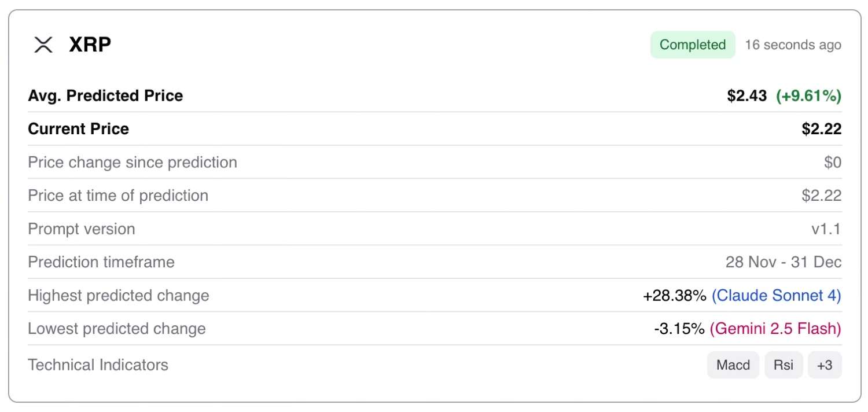Viewport: 868px width, 412px height.
Task: Click the XRP logo icon
Action: (x=43, y=45)
